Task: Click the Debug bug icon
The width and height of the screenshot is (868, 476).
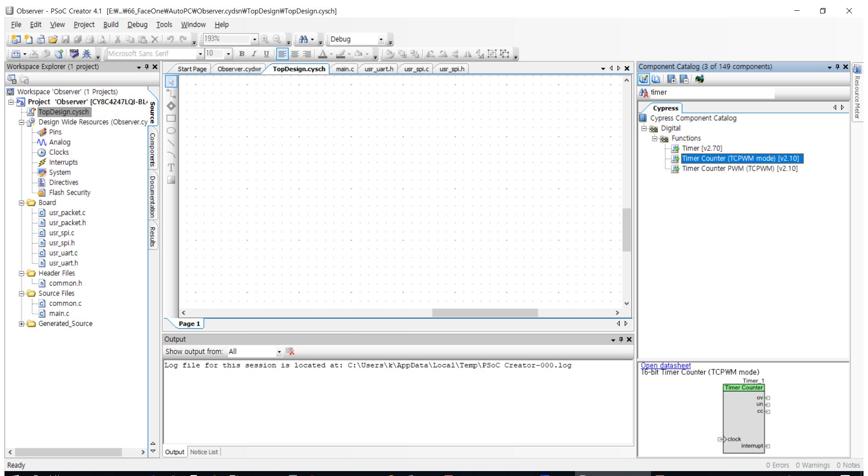Action: (x=87, y=54)
